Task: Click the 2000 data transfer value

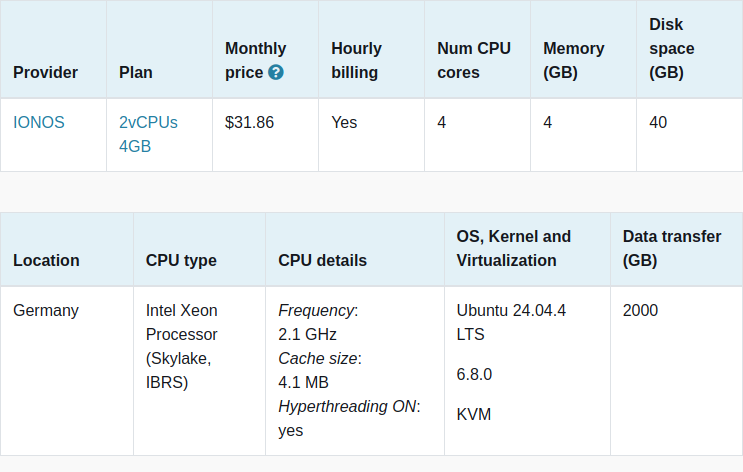Action: pyautogui.click(x=640, y=311)
